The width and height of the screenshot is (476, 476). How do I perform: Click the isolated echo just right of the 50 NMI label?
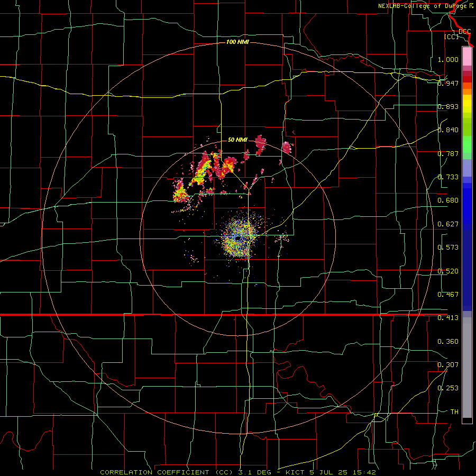pos(260,144)
